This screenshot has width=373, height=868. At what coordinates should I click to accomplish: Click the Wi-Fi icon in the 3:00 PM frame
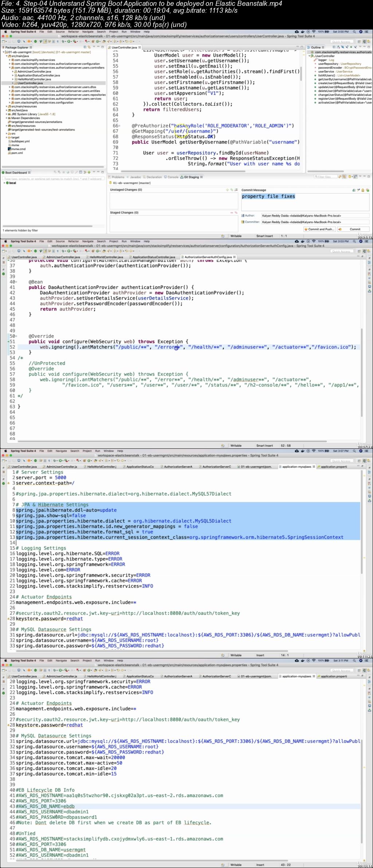[x=314, y=32]
